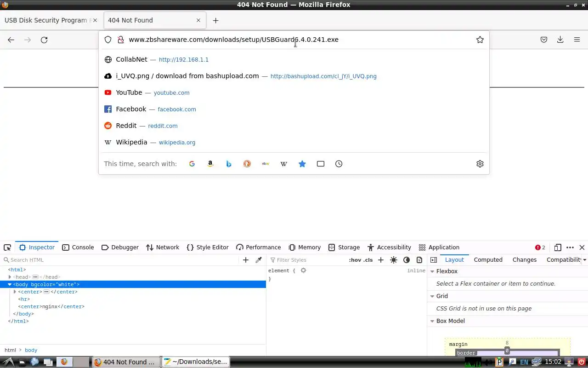
Task: Open the Application tab
Action: [x=439, y=247]
